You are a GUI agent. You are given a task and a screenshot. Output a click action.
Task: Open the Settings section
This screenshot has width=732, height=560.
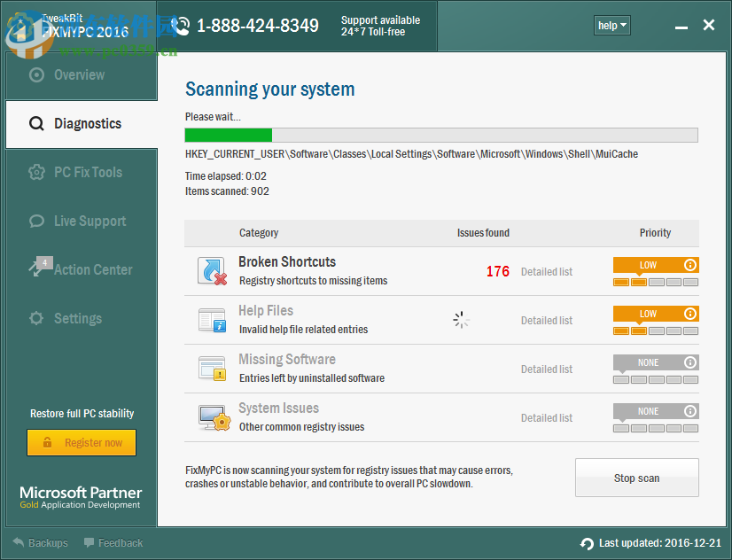82,319
